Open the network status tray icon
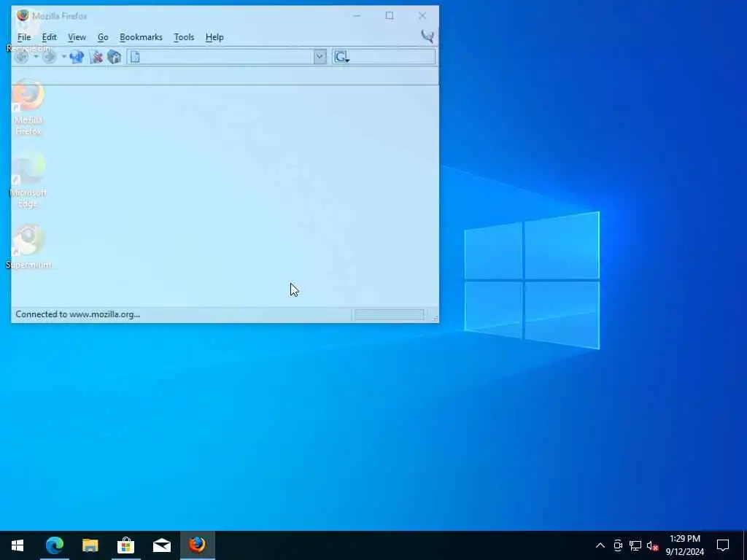The width and height of the screenshot is (747, 560). (x=635, y=545)
